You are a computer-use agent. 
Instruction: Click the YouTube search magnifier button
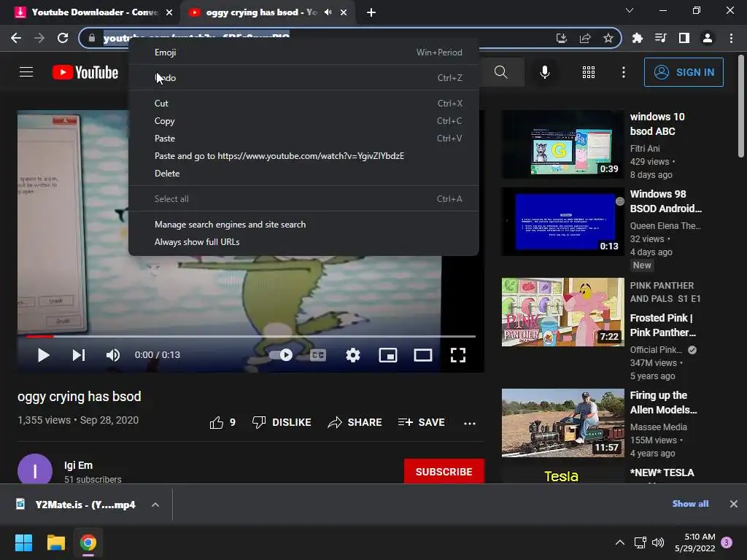500,72
